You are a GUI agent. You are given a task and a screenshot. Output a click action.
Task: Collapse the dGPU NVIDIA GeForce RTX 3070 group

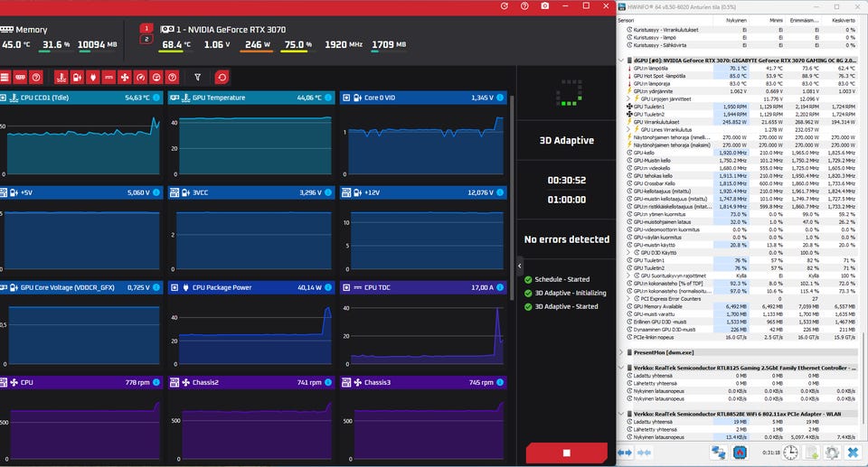(x=621, y=61)
